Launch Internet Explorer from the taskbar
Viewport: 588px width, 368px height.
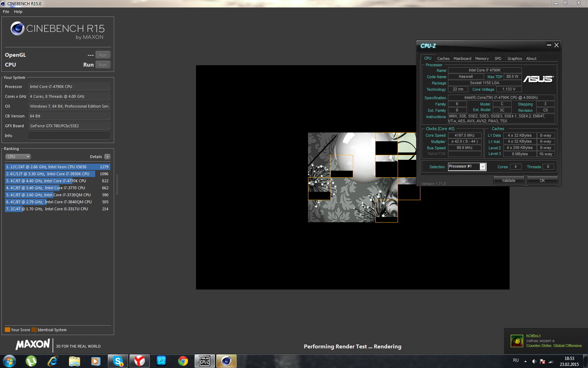52,361
